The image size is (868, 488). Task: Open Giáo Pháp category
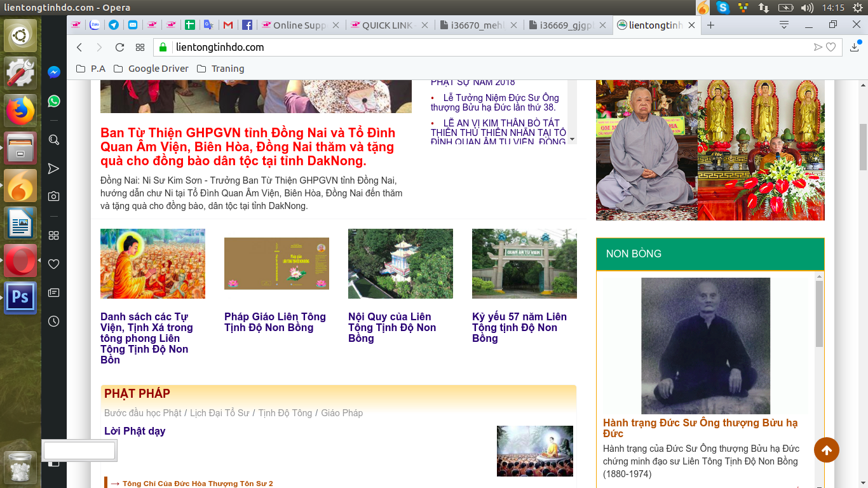pyautogui.click(x=342, y=413)
